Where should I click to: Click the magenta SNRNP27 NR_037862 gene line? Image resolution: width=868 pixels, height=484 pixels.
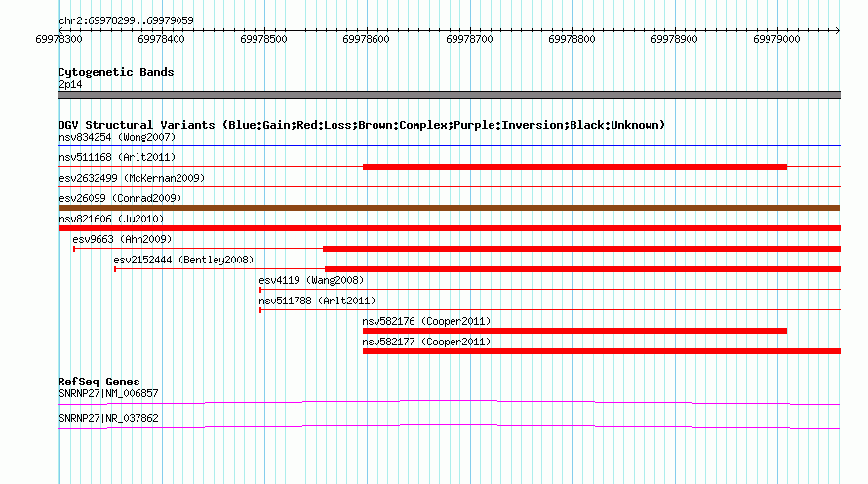pos(449,426)
